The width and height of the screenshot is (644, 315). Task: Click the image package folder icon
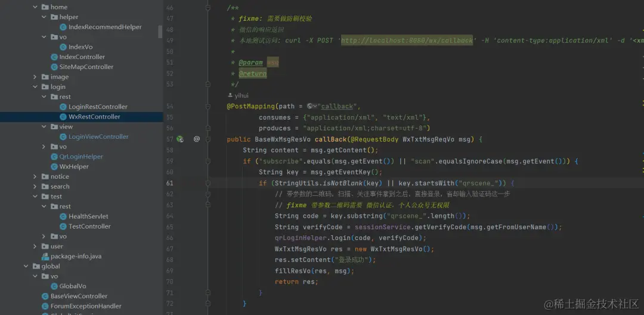[x=45, y=77]
